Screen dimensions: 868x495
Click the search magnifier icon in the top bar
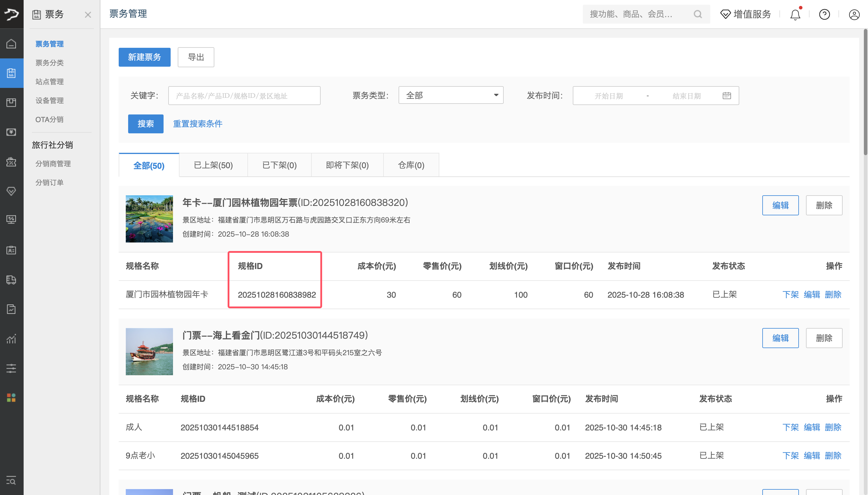click(x=698, y=14)
